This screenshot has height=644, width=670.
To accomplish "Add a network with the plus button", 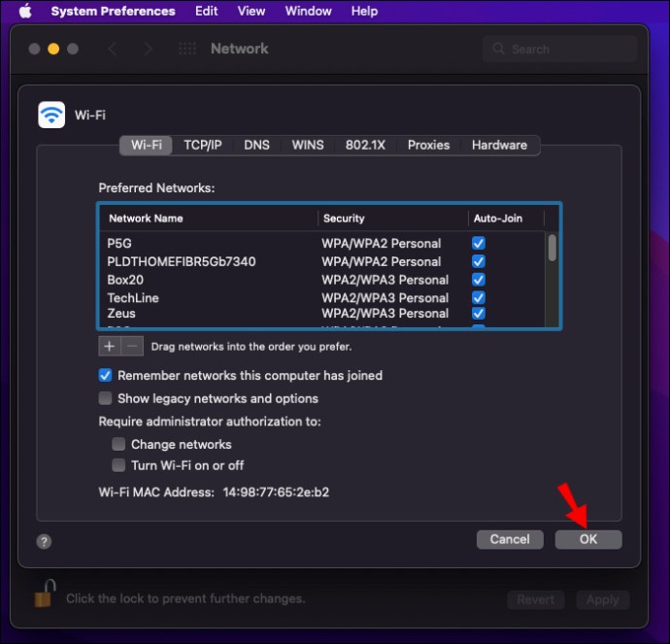I will (x=110, y=346).
